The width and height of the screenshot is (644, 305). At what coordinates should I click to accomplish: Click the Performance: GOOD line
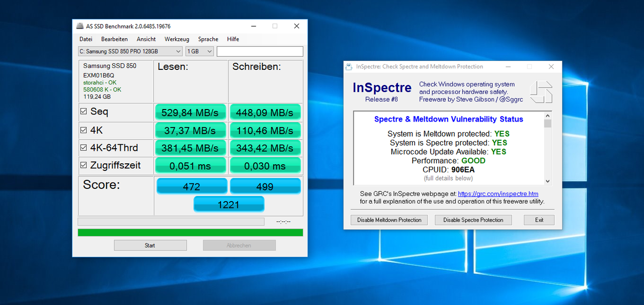pos(448,161)
